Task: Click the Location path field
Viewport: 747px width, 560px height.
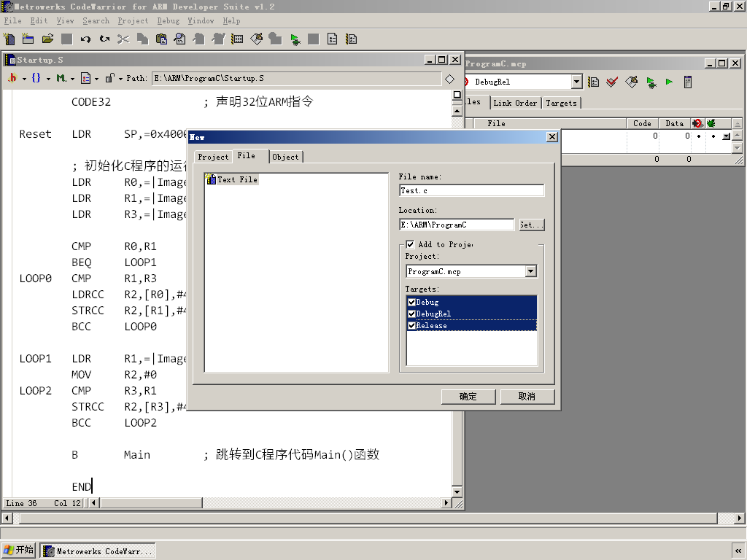Action: click(x=457, y=225)
